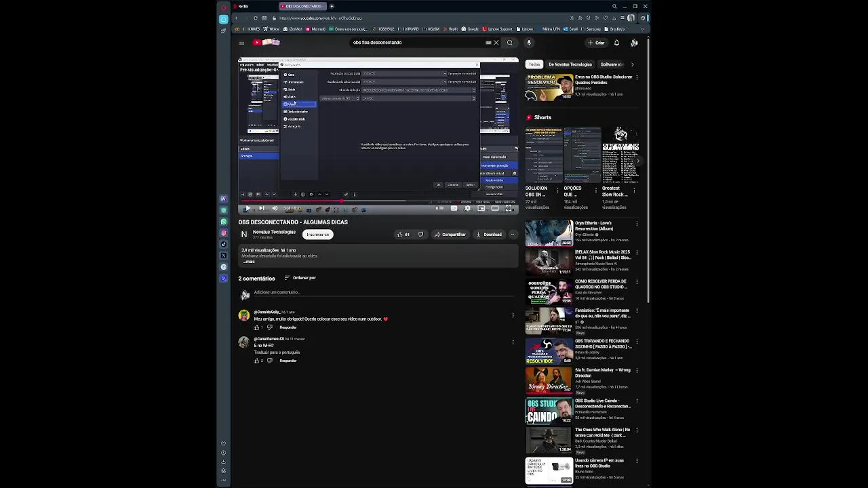Skip to the next video
The image size is (868, 488).
click(x=261, y=209)
